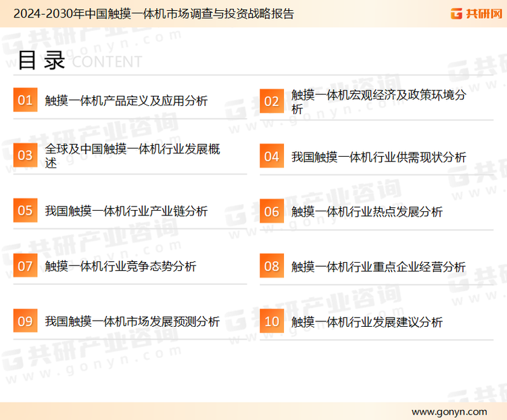Click the orange 02 number badge
This screenshot has width=507, height=420.
click(272, 101)
